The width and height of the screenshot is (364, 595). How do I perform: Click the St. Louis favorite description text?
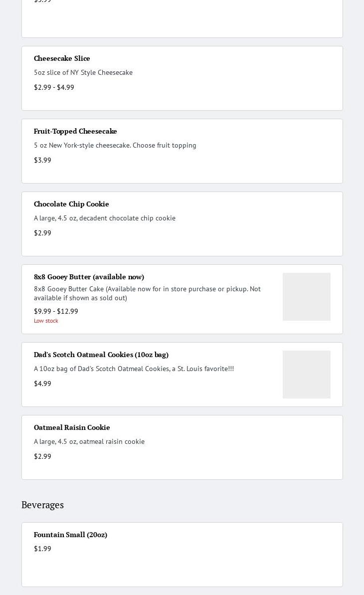(134, 369)
